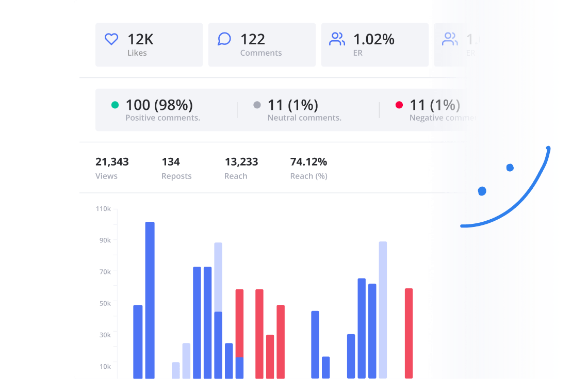Expand the 12K Likes stat card
This screenshot has width=588, height=392.
149,44
